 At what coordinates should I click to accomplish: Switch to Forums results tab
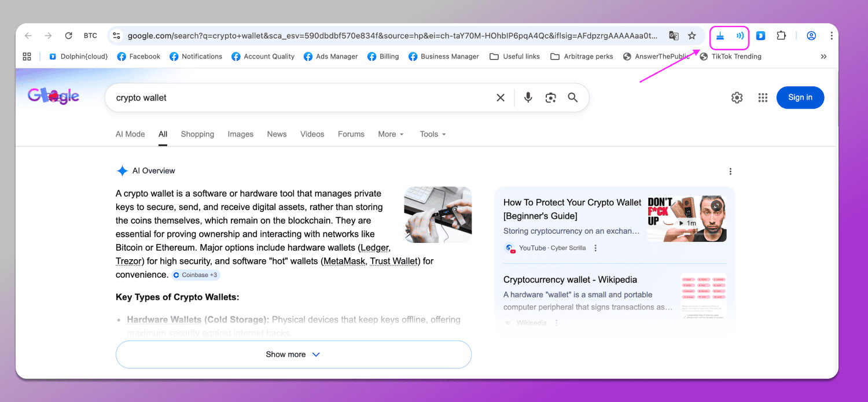point(351,134)
